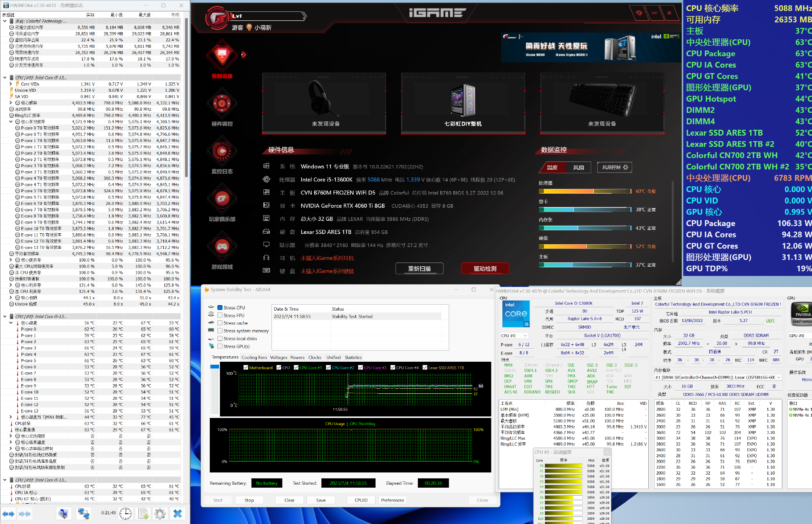The image size is (812, 524).
Task: Open 玩家俱乐部 sidebar icon
Action: (222, 199)
